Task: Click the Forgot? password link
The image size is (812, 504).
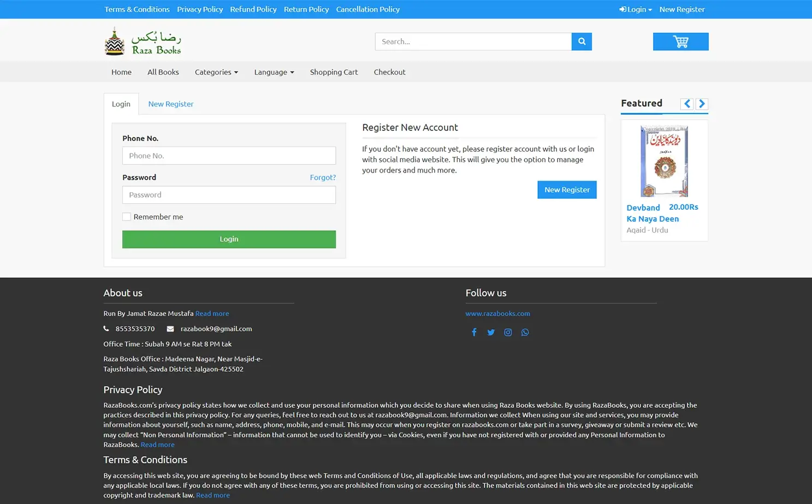Action: [323, 177]
